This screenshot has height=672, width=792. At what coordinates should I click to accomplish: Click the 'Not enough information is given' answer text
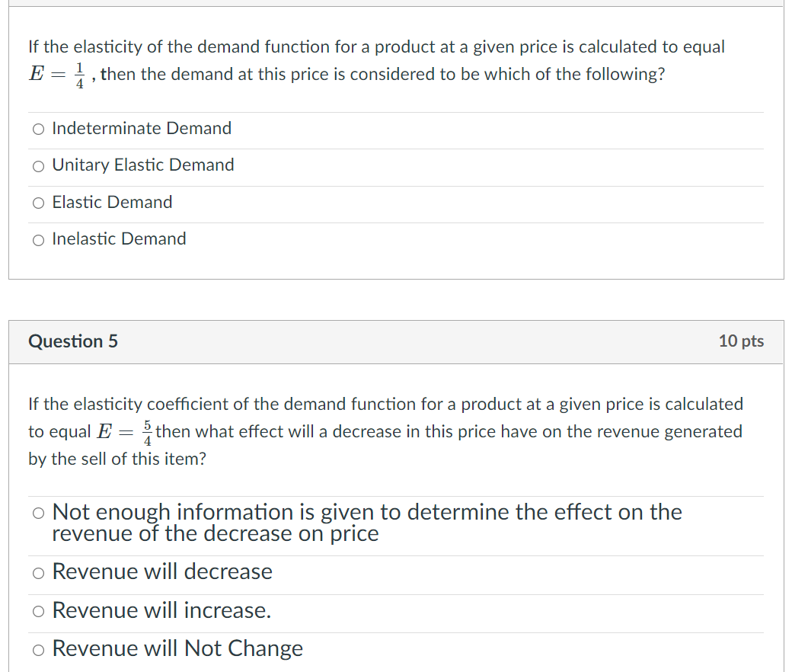366,522
